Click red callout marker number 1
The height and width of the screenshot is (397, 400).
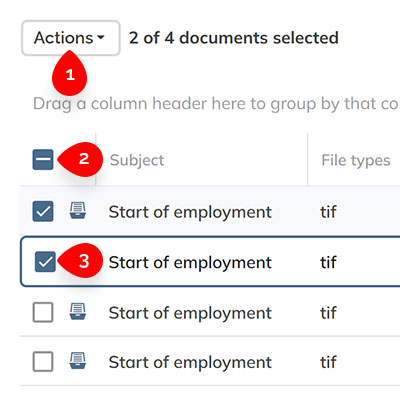click(70, 74)
